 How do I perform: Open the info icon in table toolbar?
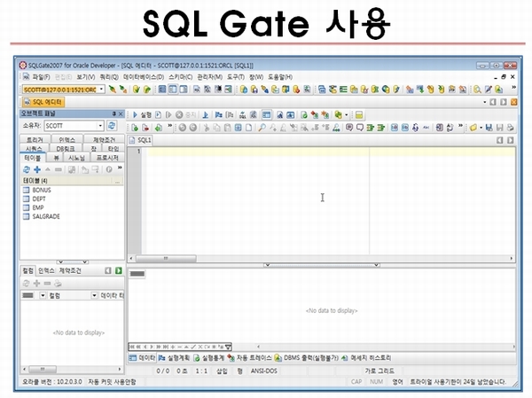(109, 169)
